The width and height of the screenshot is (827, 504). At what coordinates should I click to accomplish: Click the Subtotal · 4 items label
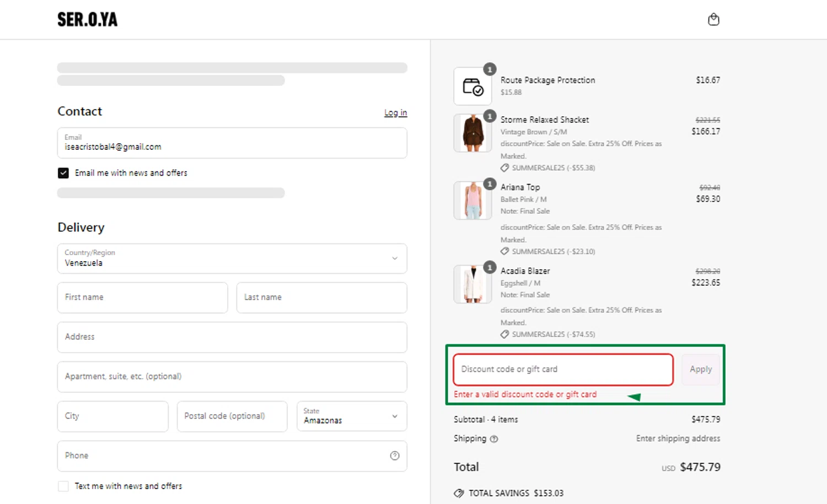(486, 419)
